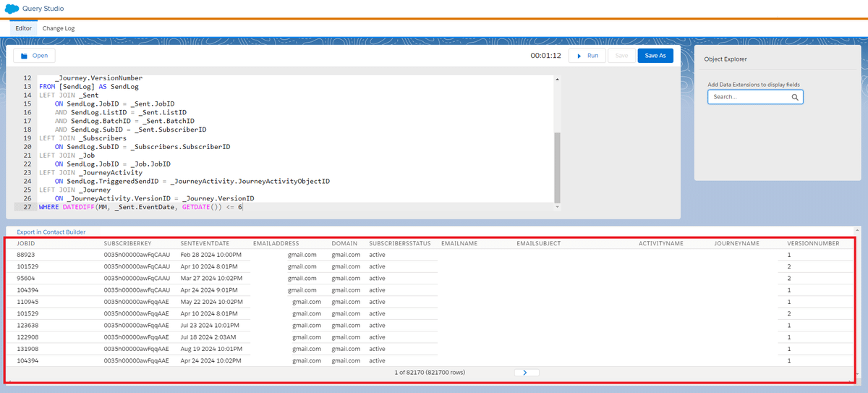Click the DOMAIN column header
Image resolution: width=868 pixels, height=393 pixels.
pos(344,244)
